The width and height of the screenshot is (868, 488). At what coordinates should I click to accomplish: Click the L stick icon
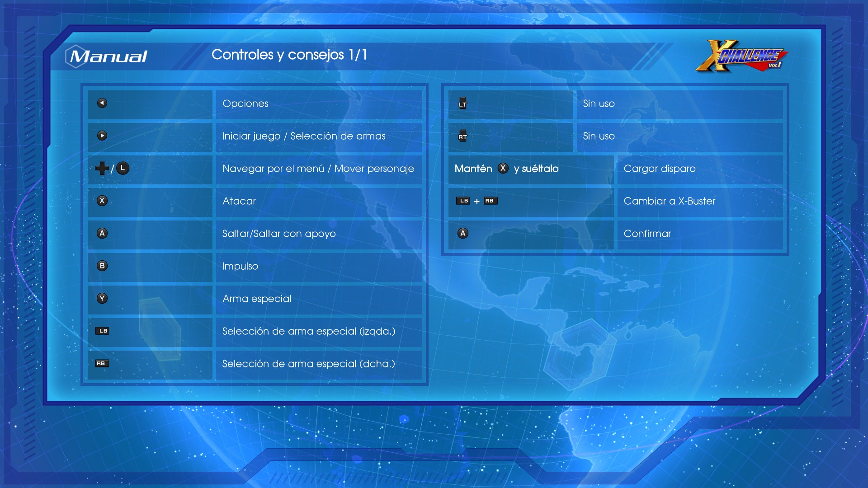point(123,168)
